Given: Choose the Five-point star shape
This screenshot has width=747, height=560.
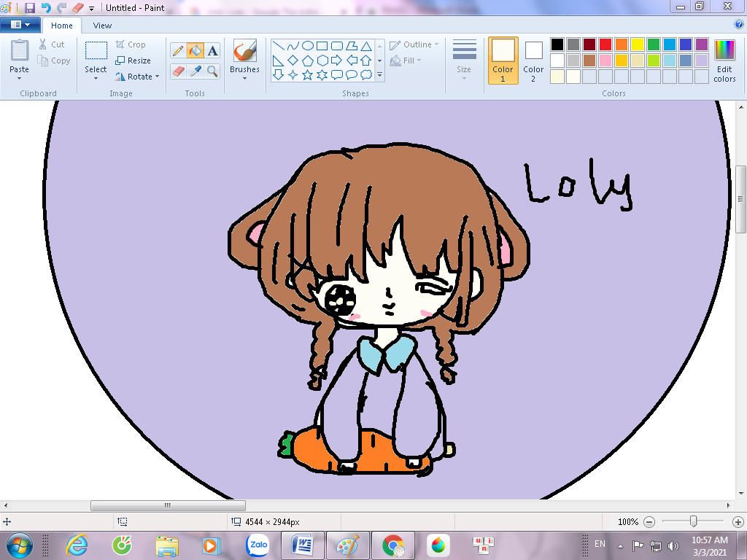Looking at the screenshot, I should 308,75.
